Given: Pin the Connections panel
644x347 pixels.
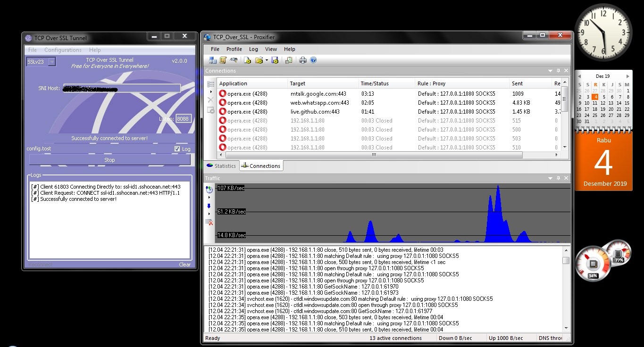Looking at the screenshot, I should click(x=558, y=71).
